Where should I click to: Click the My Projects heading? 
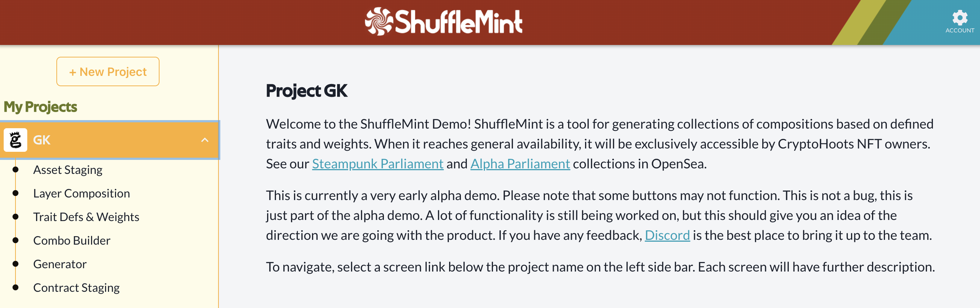click(x=40, y=107)
